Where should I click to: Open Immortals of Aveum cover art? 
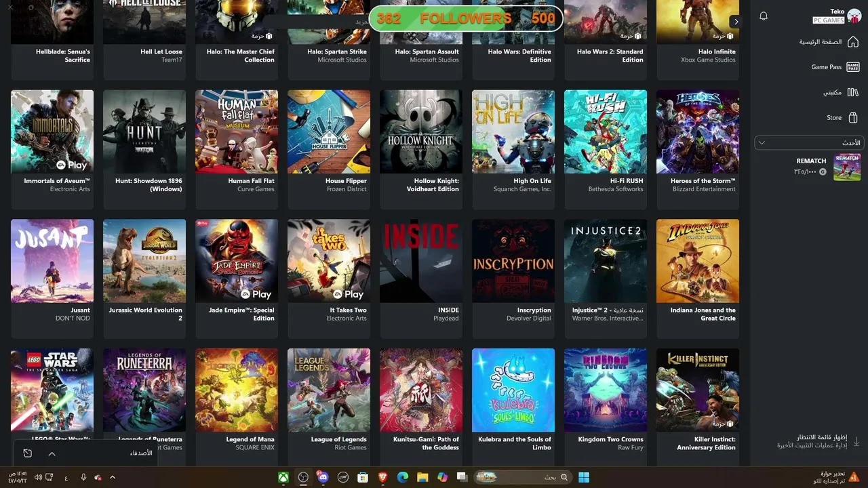(52, 131)
